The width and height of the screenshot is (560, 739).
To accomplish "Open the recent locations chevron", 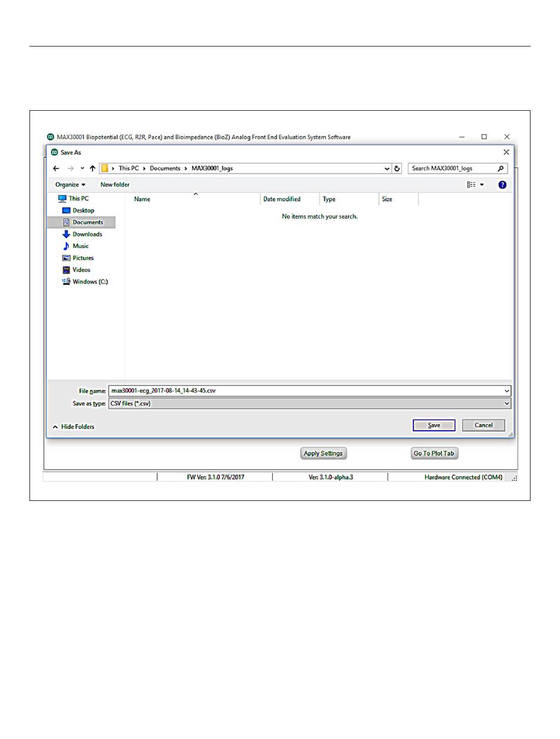I will [83, 169].
